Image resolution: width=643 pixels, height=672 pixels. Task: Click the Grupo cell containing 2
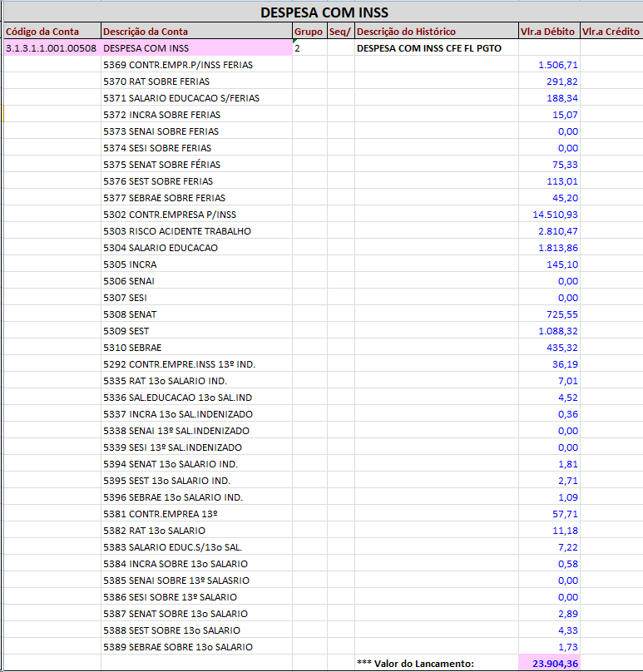(x=309, y=48)
